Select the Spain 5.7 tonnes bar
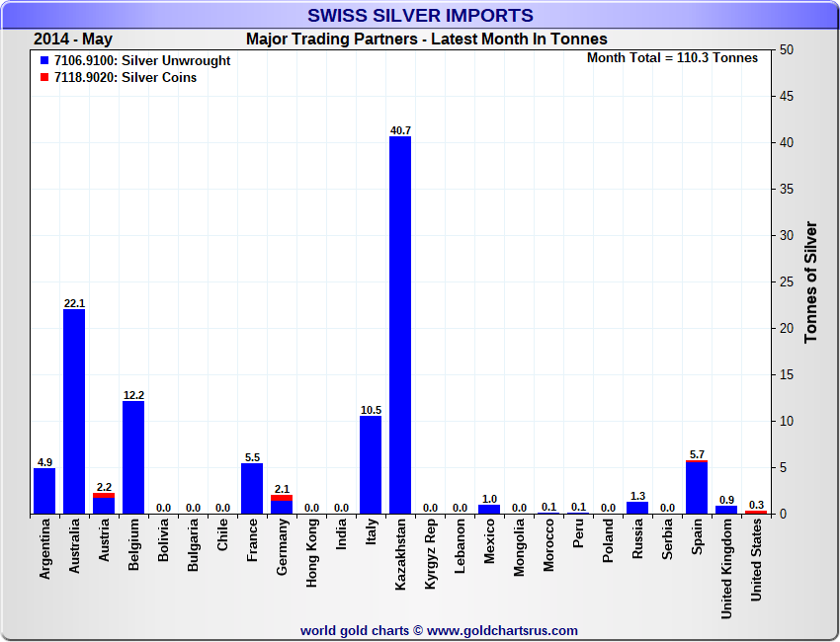Viewport: 840px width, 642px height. pyautogui.click(x=697, y=487)
